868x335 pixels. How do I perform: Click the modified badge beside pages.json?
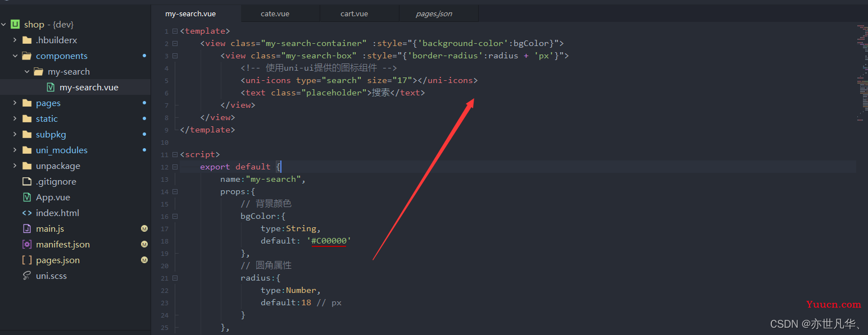point(144,260)
